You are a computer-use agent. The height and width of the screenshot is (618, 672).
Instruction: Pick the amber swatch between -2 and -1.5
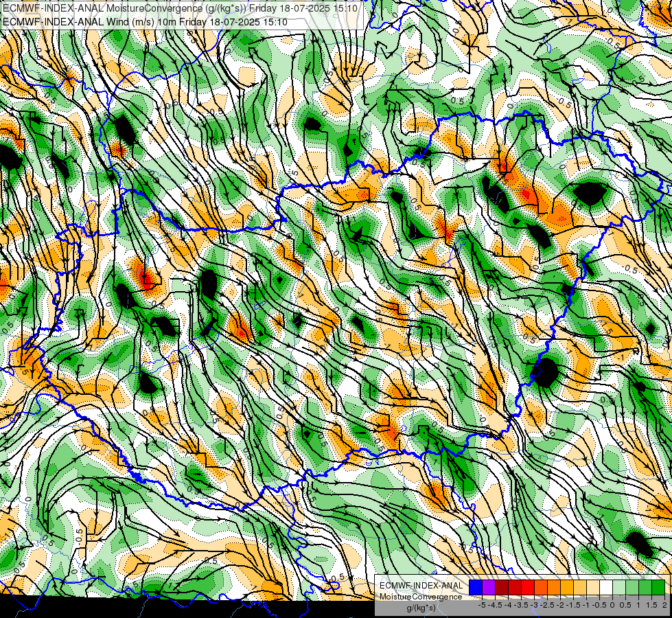[x=567, y=588]
